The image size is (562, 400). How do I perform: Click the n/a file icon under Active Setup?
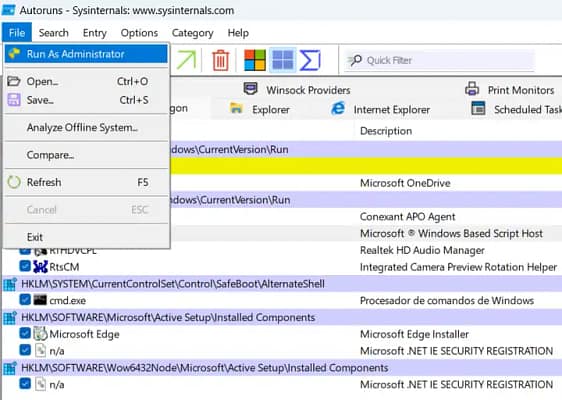[41, 350]
